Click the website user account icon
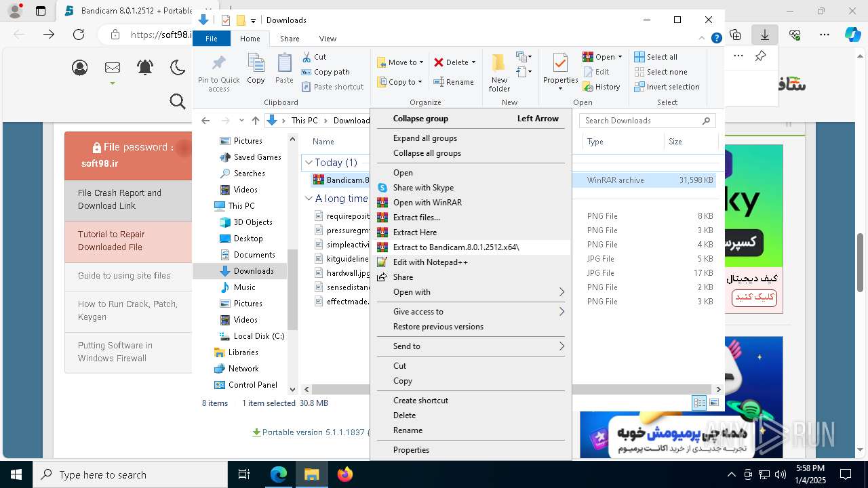Viewport: 868px width, 488px height. (x=80, y=67)
